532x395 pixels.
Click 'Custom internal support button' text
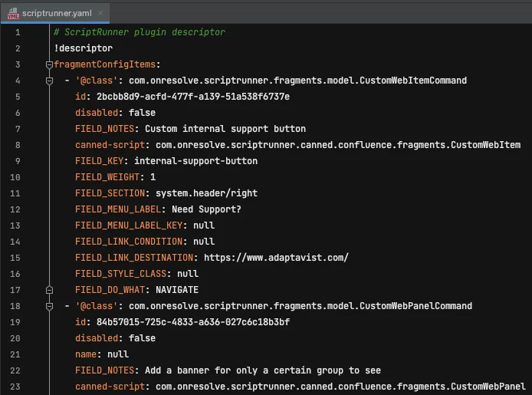point(225,129)
